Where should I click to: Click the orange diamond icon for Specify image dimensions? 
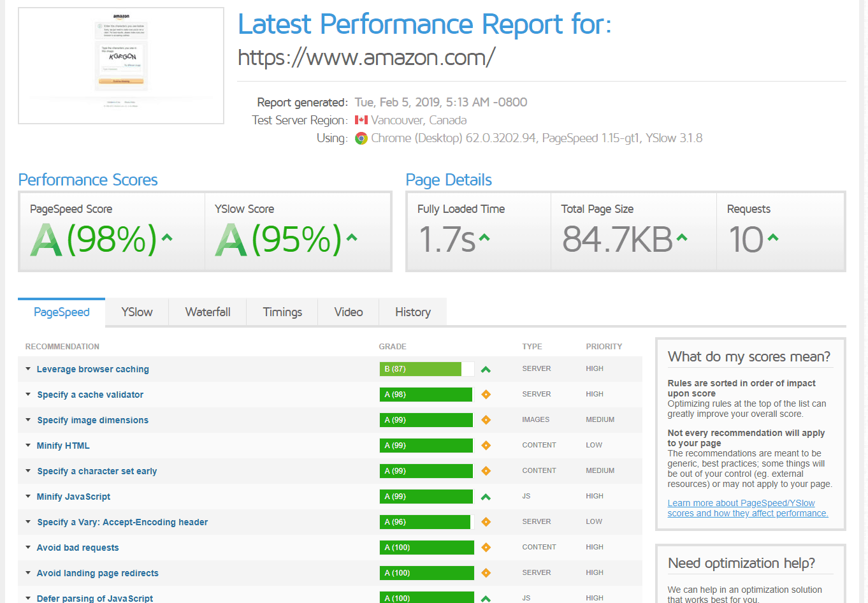pyautogui.click(x=486, y=420)
